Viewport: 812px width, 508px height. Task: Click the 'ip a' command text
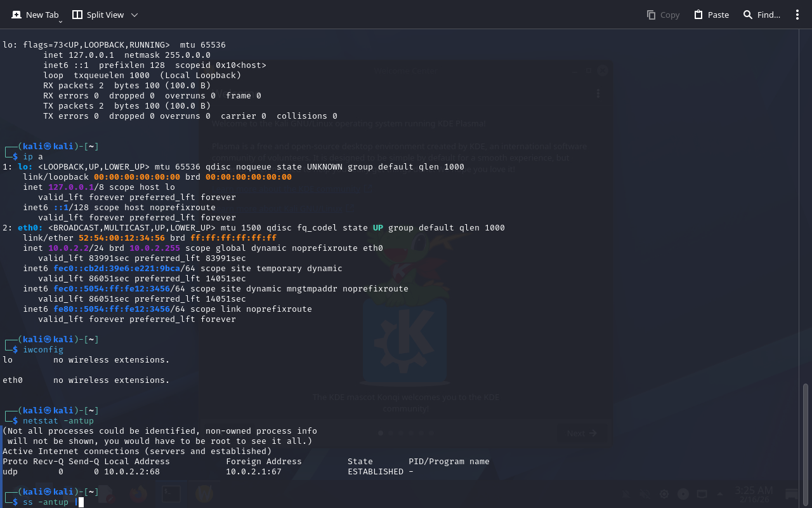[33, 157]
